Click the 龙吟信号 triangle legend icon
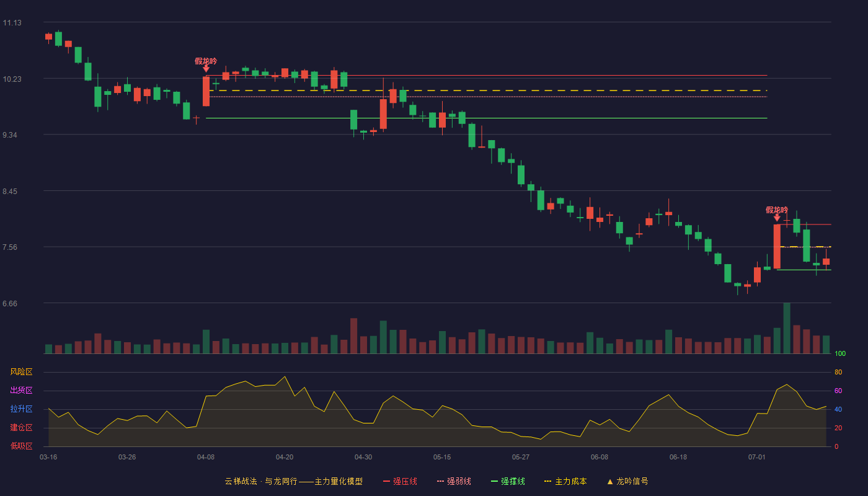The image size is (868, 496). point(609,482)
